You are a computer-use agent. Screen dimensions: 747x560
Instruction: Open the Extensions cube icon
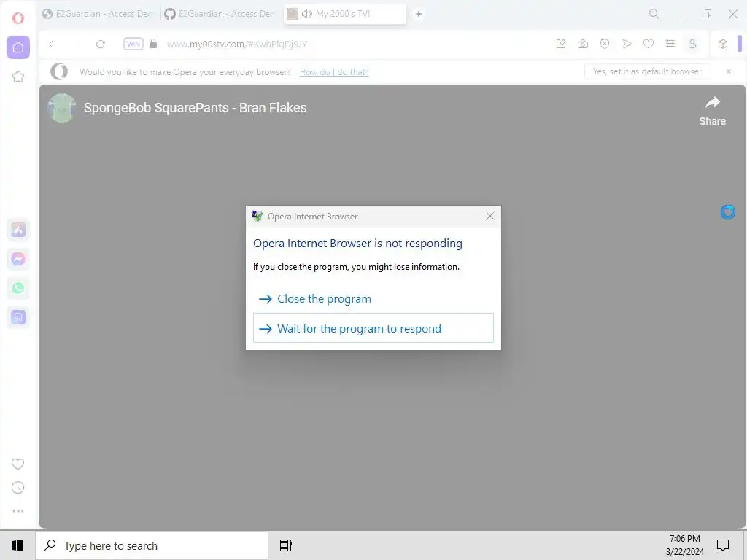[x=723, y=44]
